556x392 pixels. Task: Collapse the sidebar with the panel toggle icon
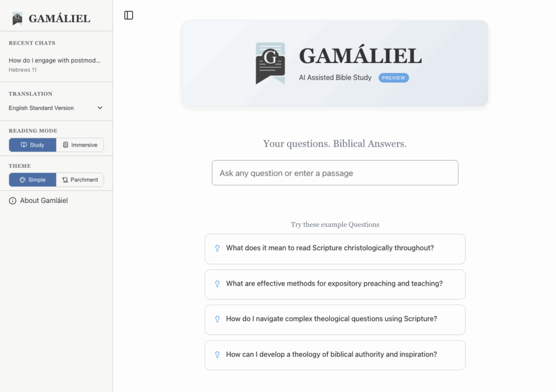129,15
